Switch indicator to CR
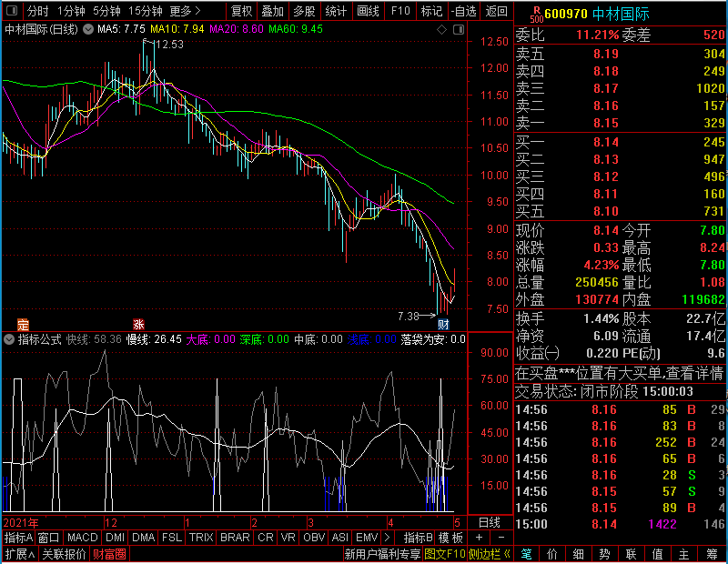The height and width of the screenshot is (564, 728). 266,538
